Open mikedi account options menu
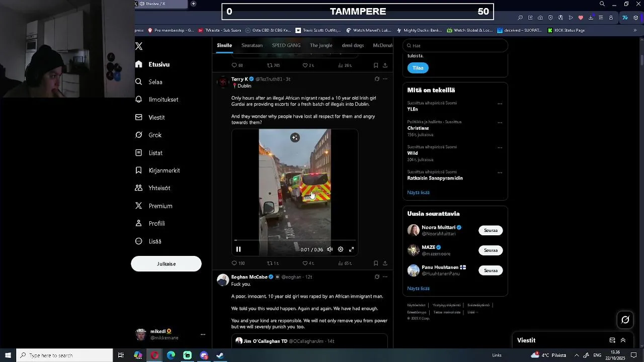644x362 pixels. (203, 334)
